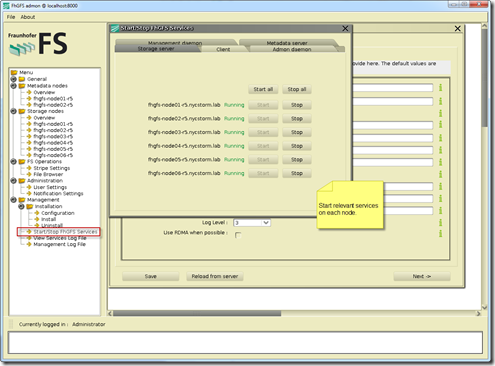Click the Menu root folder icon
Image resolution: width=495 pixels, height=366 pixels.
(x=14, y=72)
